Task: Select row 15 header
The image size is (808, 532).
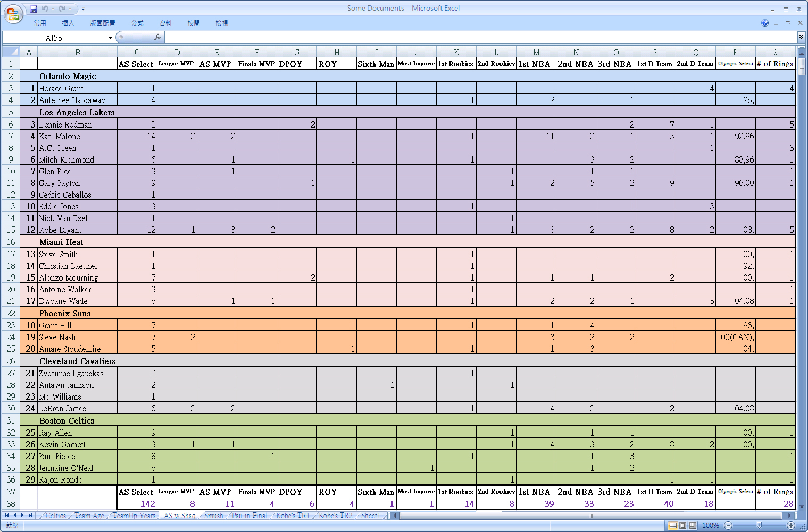Action: point(11,230)
